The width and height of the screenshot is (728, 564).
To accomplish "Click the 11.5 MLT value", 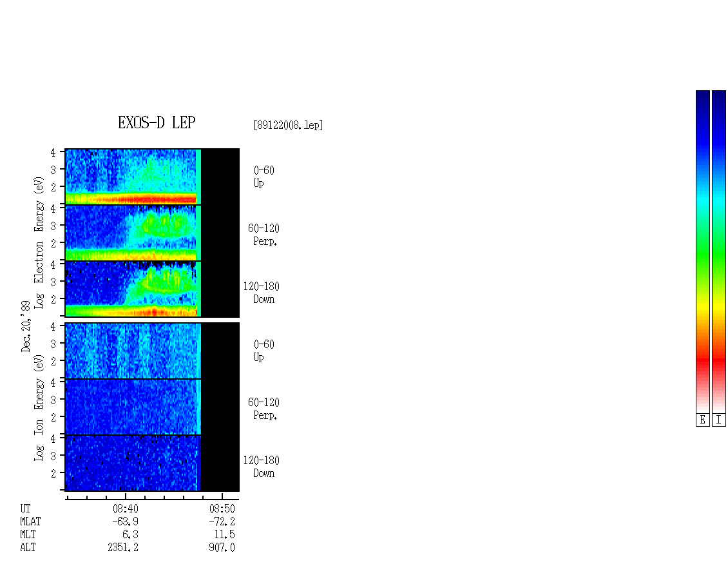I will 225,535.
